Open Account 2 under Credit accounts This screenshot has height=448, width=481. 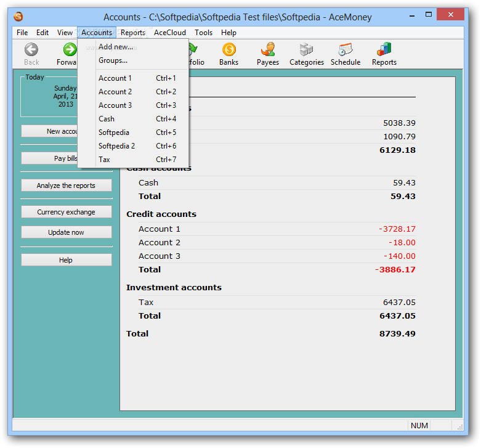(277, 242)
